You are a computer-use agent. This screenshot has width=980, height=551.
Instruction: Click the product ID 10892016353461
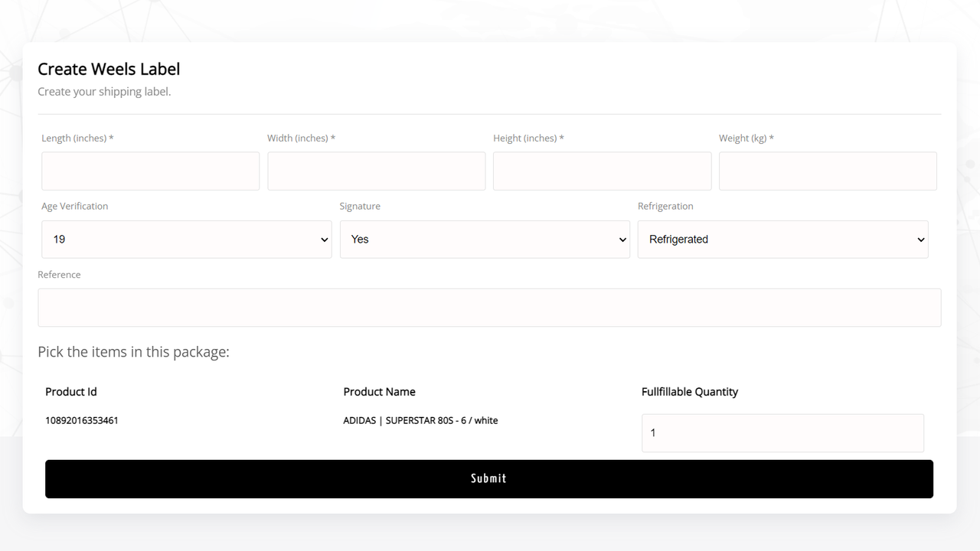pos(82,420)
